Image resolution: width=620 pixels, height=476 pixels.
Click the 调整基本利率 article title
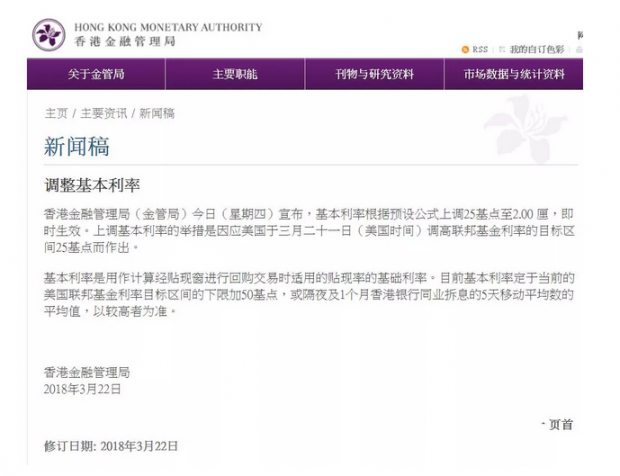pyautogui.click(x=92, y=185)
